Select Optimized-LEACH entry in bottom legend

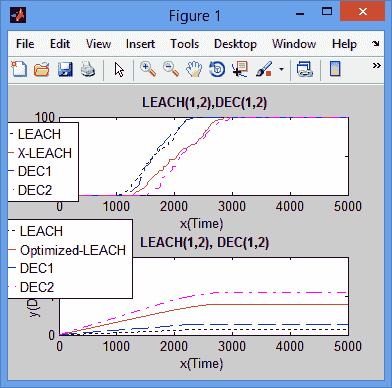pos(73,250)
